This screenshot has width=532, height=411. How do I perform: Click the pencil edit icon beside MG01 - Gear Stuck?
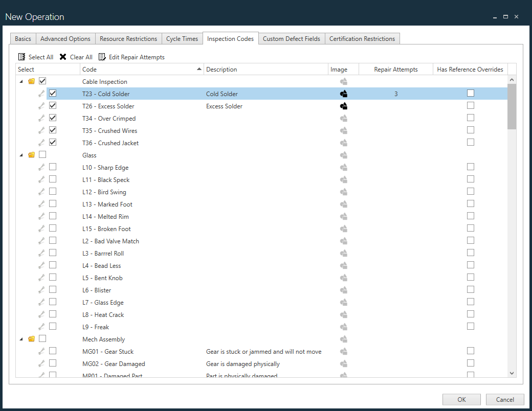coord(41,351)
